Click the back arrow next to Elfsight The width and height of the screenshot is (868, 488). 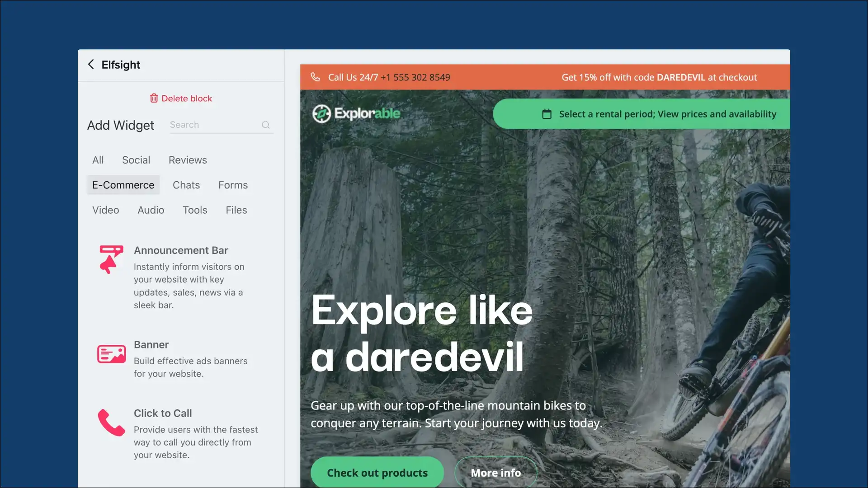(x=91, y=65)
